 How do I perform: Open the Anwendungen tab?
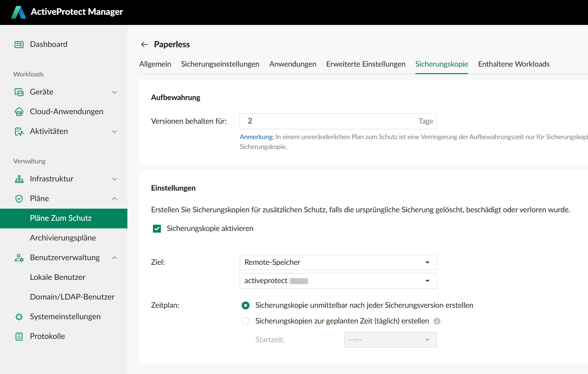[293, 64]
